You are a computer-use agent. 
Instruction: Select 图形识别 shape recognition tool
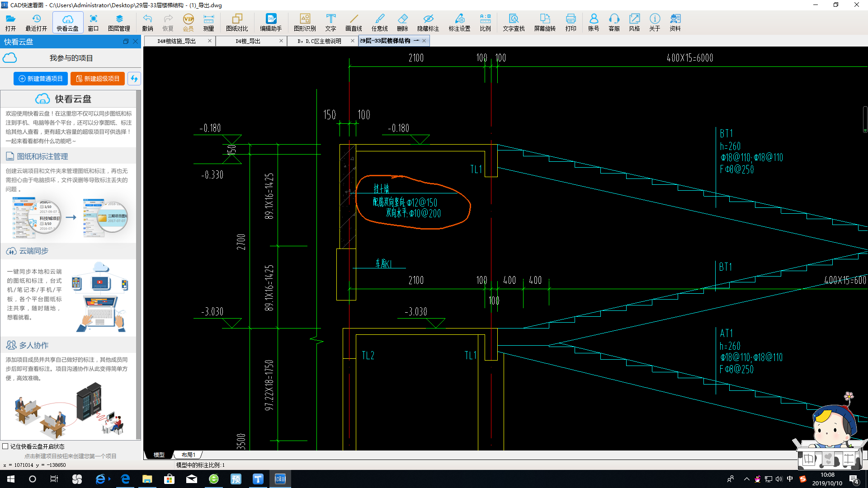[x=305, y=22]
